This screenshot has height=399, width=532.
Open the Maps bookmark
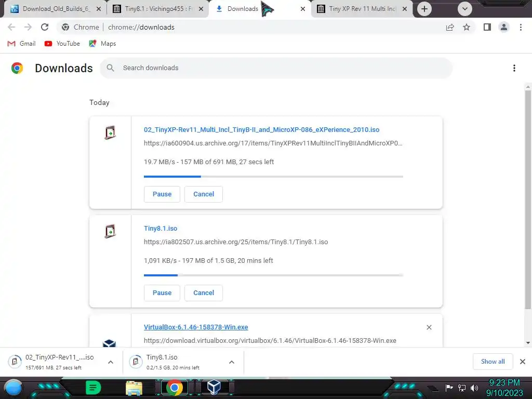[102, 44]
